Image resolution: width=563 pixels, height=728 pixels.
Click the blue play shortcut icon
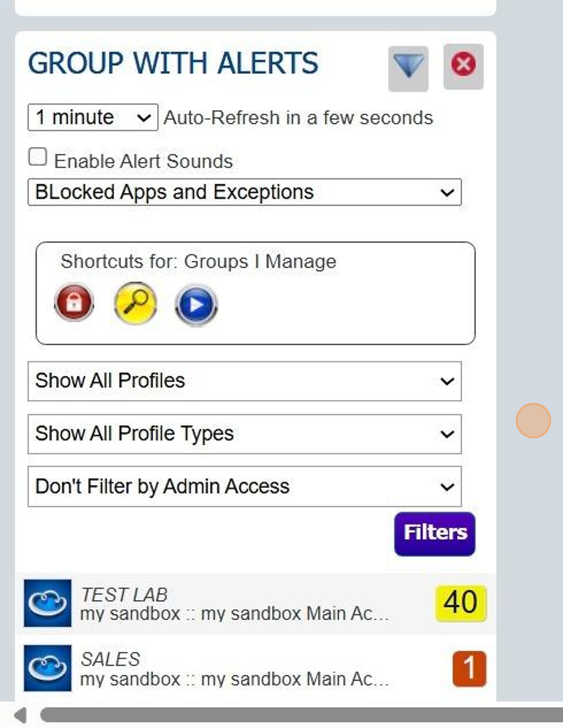click(195, 303)
